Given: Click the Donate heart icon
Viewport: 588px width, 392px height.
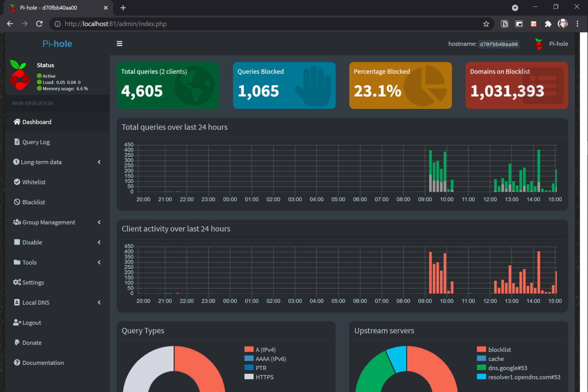Looking at the screenshot, I should tap(17, 342).
